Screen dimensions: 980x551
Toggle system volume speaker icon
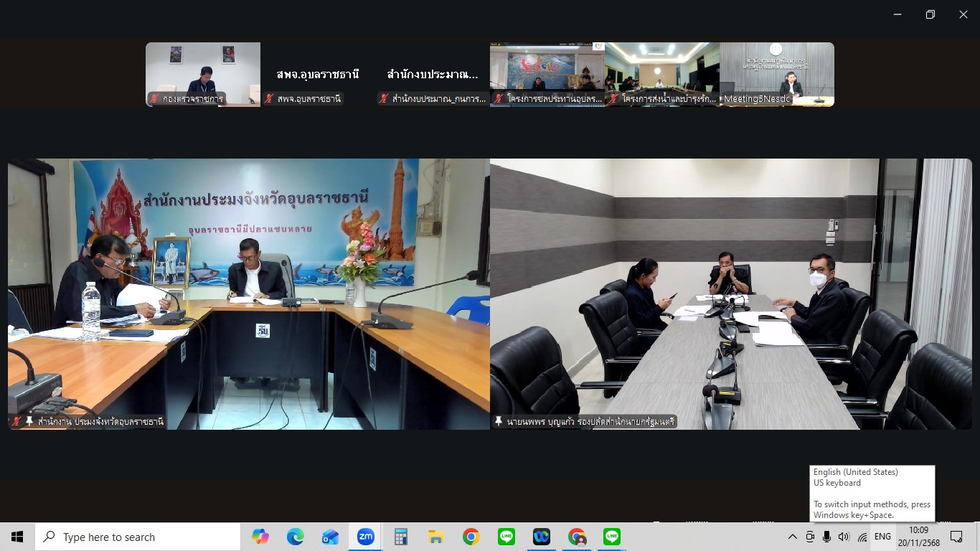click(x=844, y=537)
